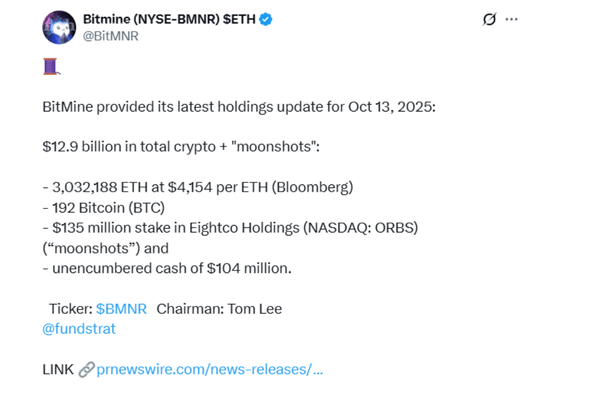Image resolution: width=600 pixels, height=400 pixels.
Task: Click the chain link emoji
Action: (86, 369)
